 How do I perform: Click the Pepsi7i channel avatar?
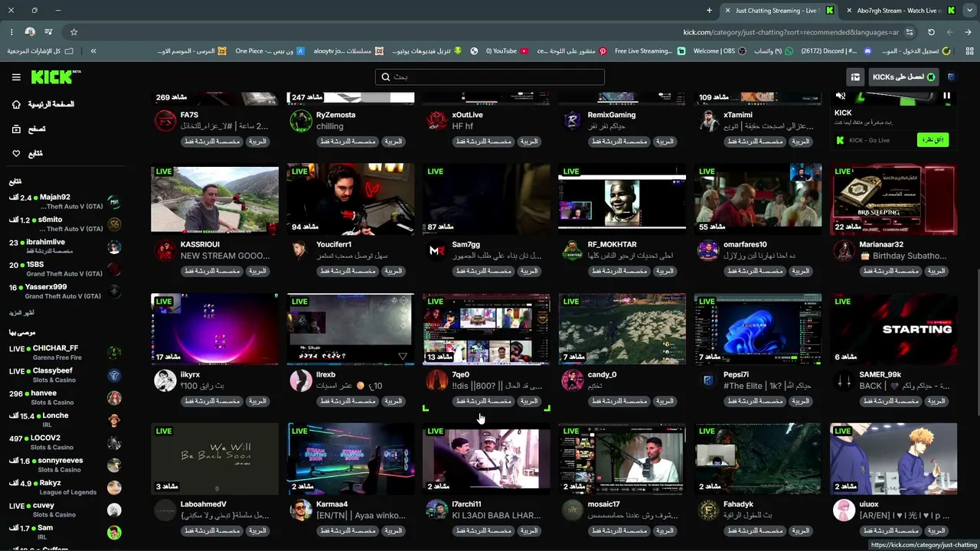708,380
